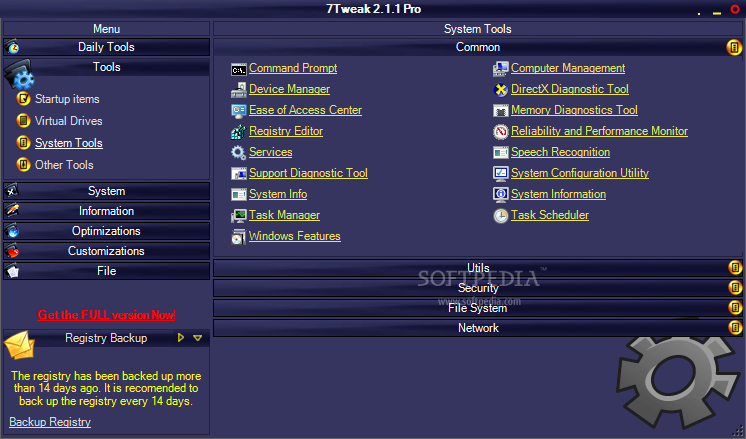Open the Information menu section
This screenshot has height=439, width=746.
tap(107, 211)
